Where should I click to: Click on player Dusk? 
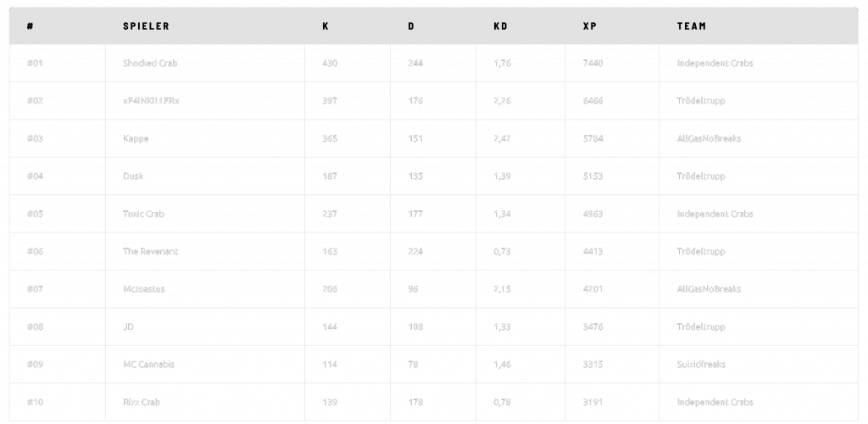[133, 176]
